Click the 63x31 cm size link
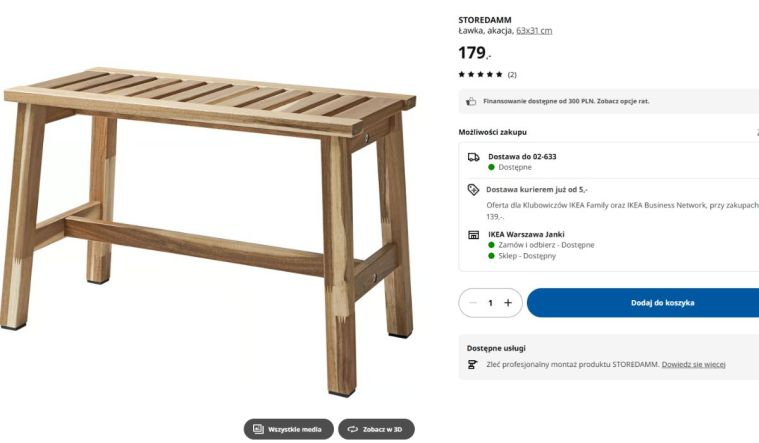The height and width of the screenshot is (443, 759). (x=534, y=31)
